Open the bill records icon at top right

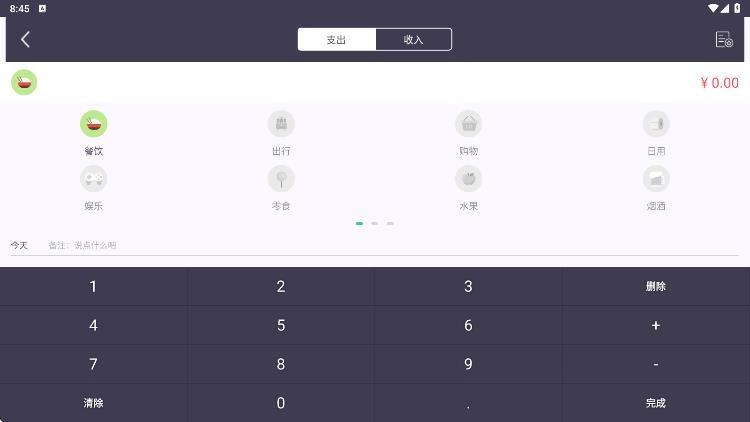(x=724, y=39)
